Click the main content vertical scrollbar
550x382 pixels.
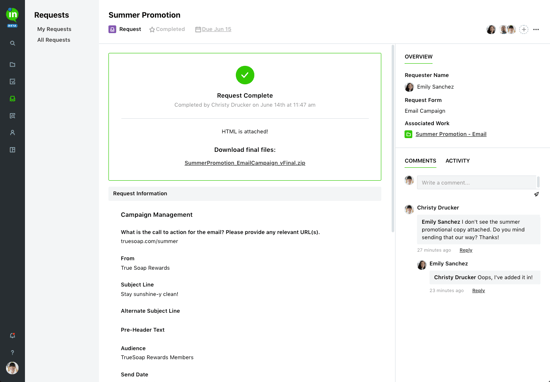pyautogui.click(x=393, y=138)
